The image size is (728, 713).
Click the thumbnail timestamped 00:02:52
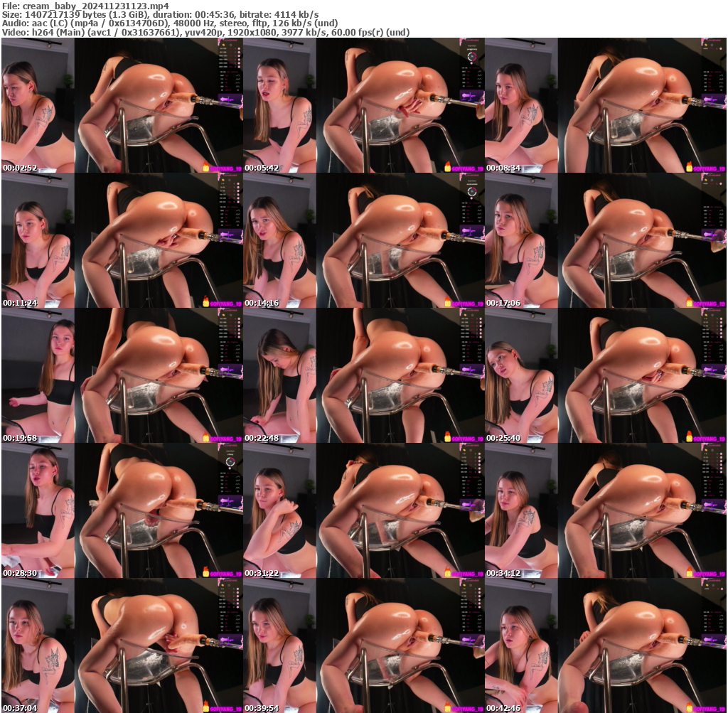(x=122, y=105)
